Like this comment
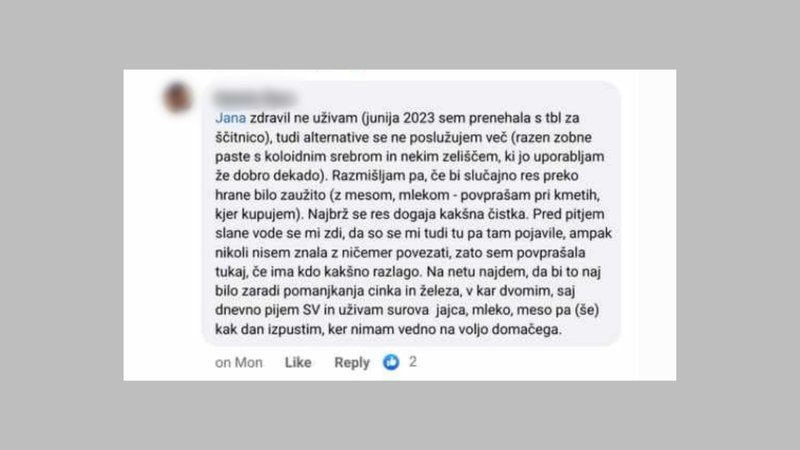Screen dimensions: 800x450 point(298,362)
